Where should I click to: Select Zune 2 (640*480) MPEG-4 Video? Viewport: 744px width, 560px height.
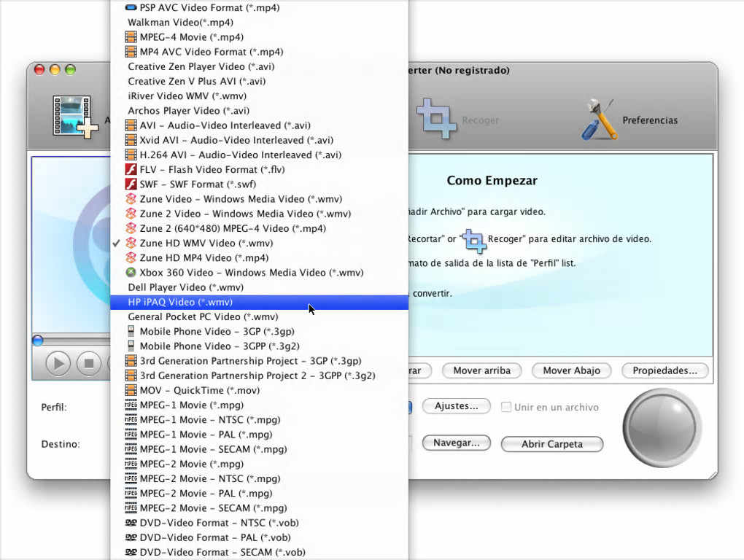click(x=259, y=228)
